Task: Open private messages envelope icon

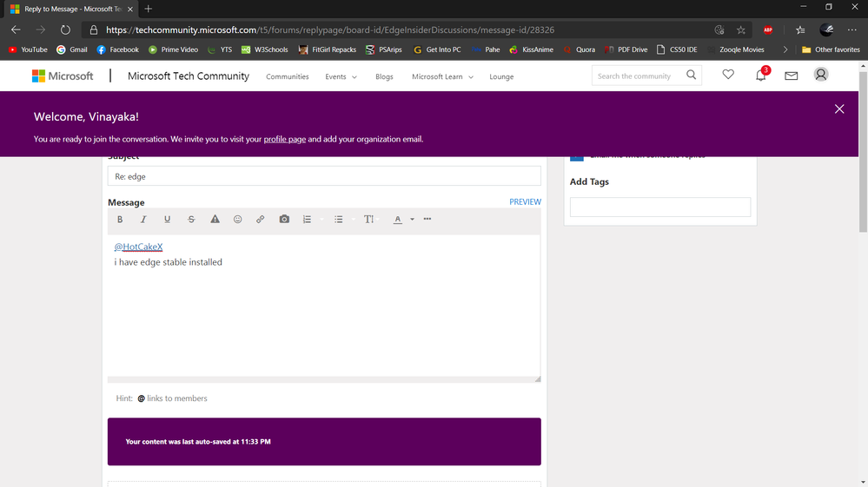Action: pyautogui.click(x=791, y=76)
